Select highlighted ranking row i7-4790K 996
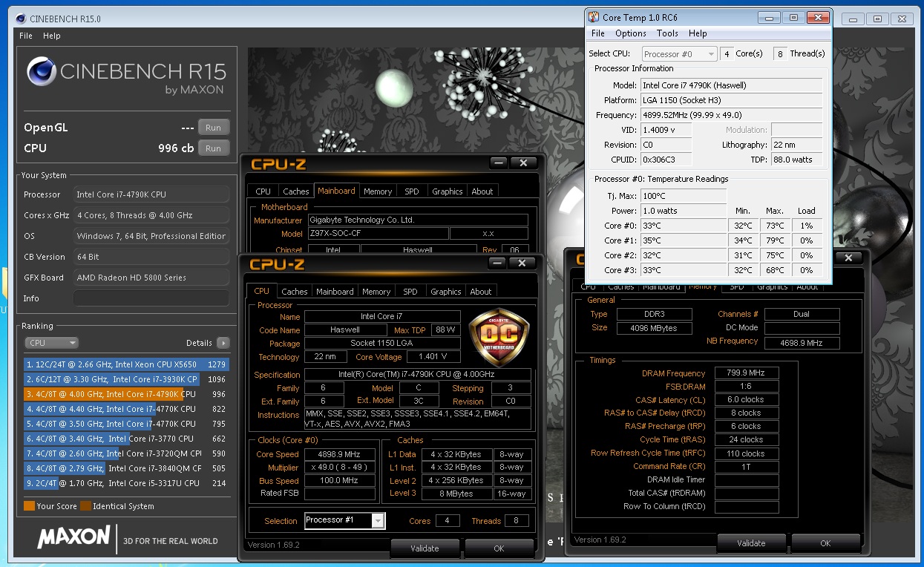The width and height of the screenshot is (924, 567). point(125,394)
